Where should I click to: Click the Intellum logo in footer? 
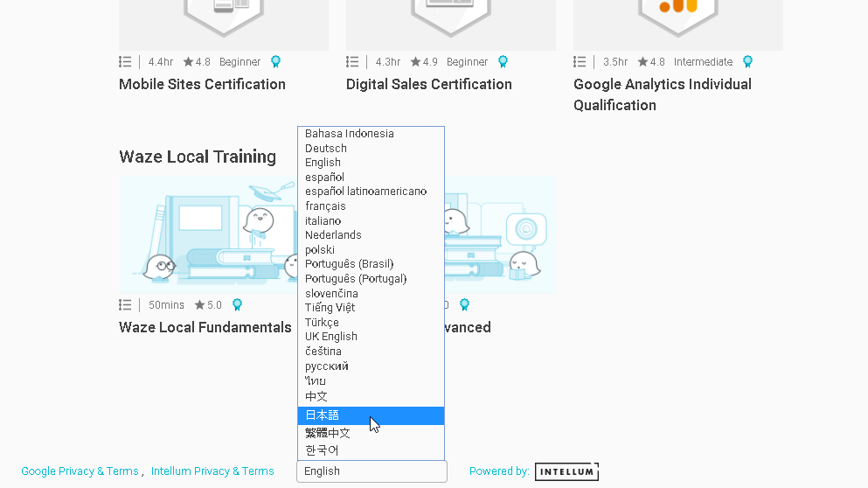pos(566,471)
